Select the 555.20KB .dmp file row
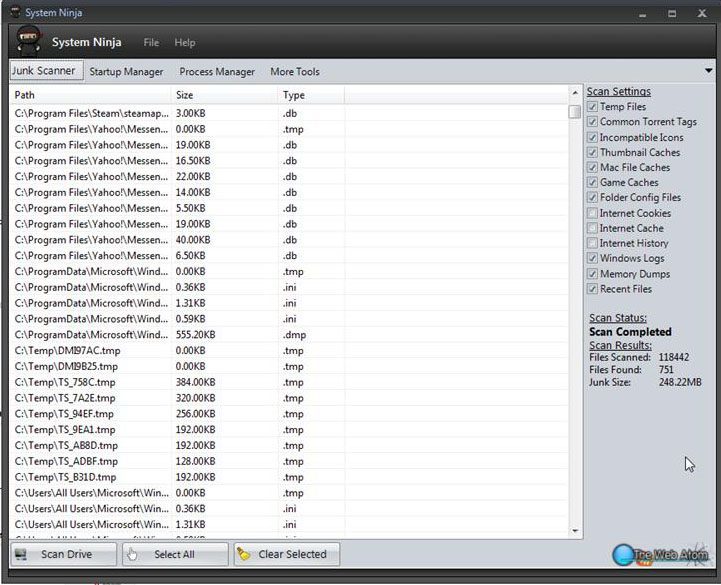 click(x=289, y=335)
